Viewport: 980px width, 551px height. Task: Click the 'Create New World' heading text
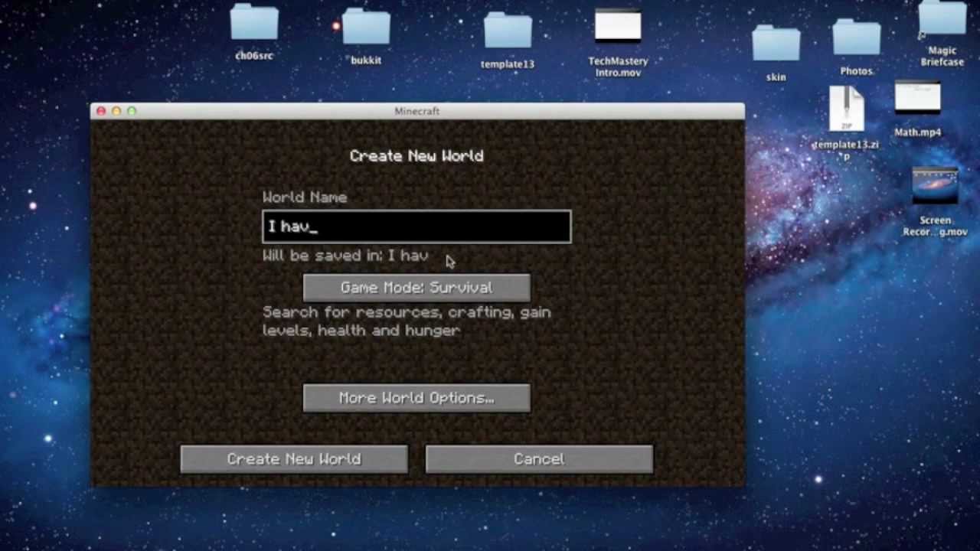tap(416, 156)
